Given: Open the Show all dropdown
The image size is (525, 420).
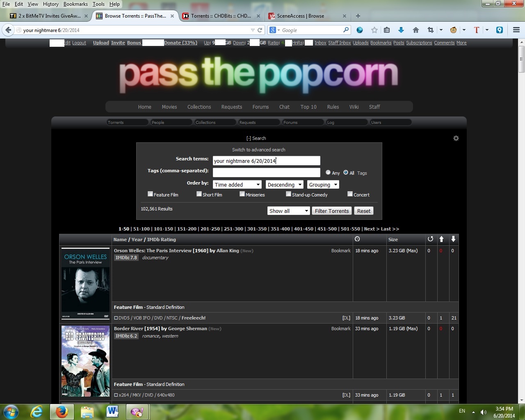Looking at the screenshot, I should [289, 211].
